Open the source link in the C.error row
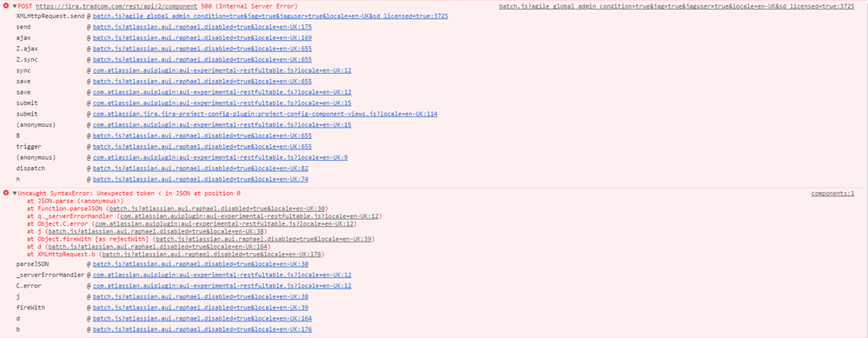This screenshot has width=868, height=338. click(222, 286)
